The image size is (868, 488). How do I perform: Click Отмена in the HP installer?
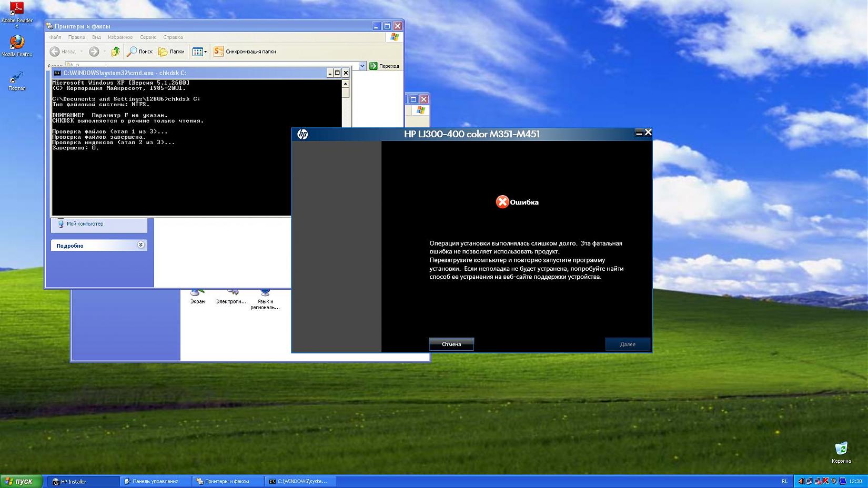(x=451, y=344)
